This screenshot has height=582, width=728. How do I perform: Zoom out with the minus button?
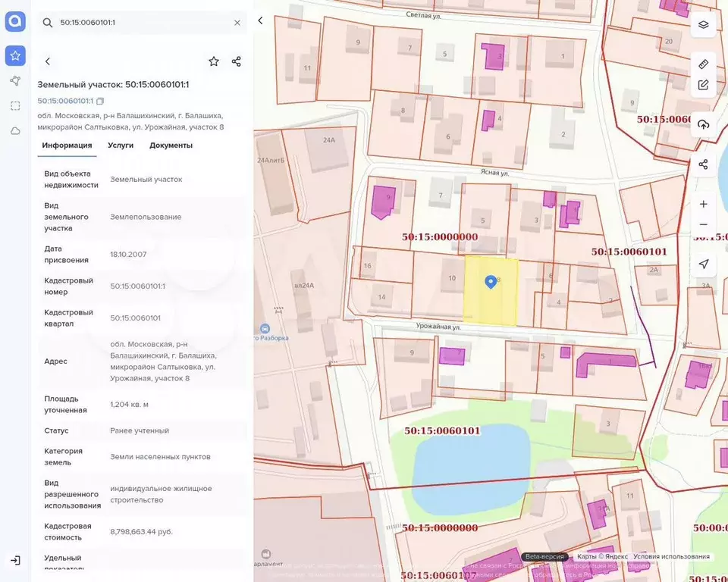(704, 224)
